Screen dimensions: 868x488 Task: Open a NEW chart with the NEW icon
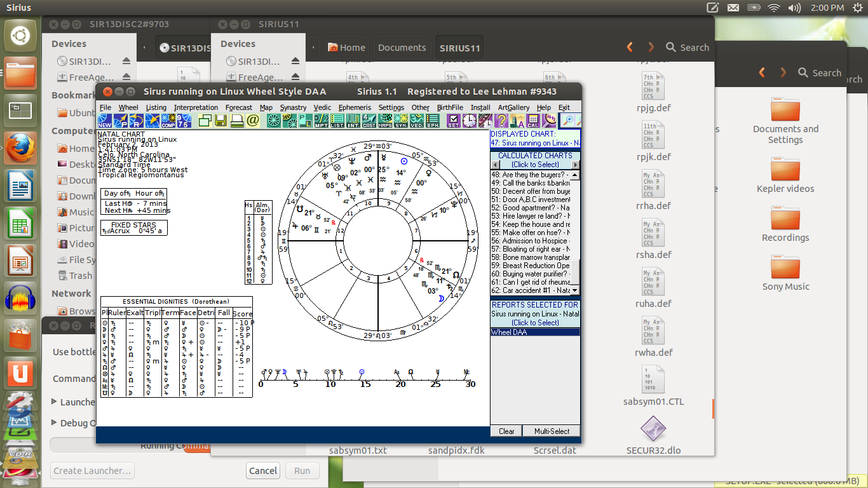click(x=104, y=120)
